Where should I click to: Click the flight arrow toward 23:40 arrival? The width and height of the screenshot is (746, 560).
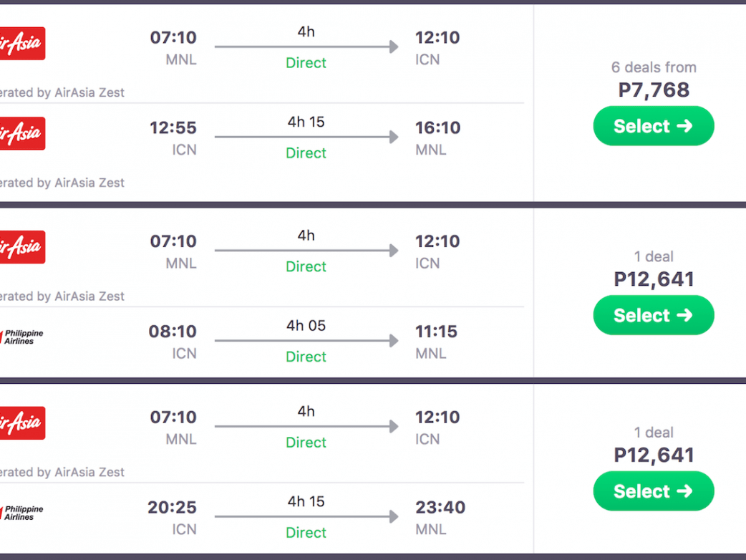tap(306, 516)
